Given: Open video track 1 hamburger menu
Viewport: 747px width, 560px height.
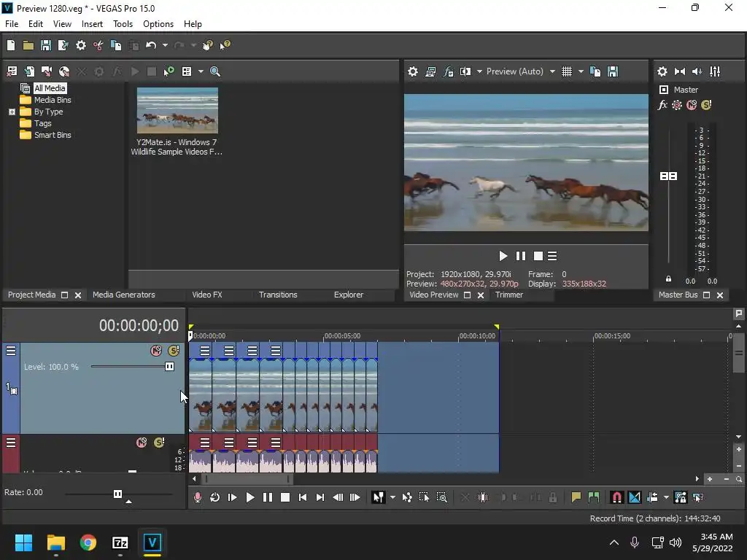Looking at the screenshot, I should 11,351.
